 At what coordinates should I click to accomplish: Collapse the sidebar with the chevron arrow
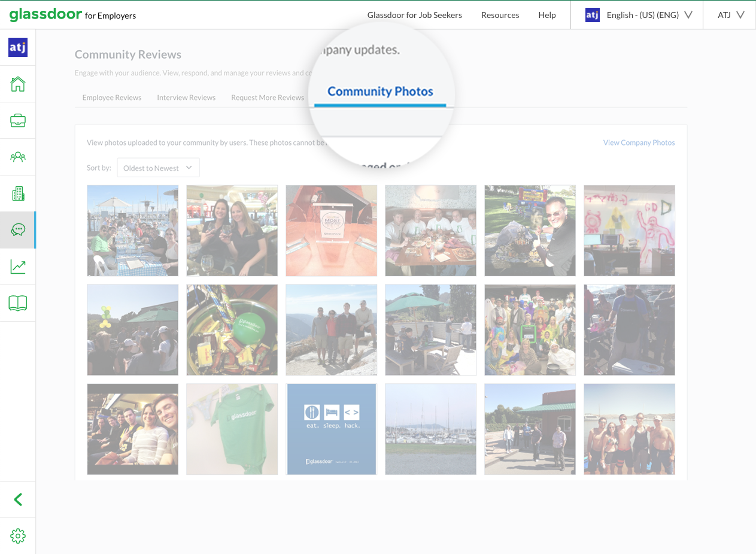[x=17, y=499]
